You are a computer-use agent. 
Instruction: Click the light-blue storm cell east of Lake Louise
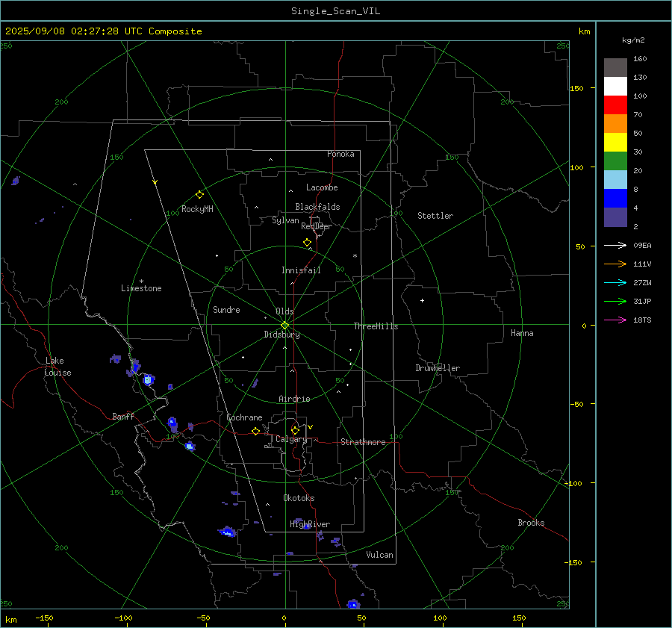point(148,380)
